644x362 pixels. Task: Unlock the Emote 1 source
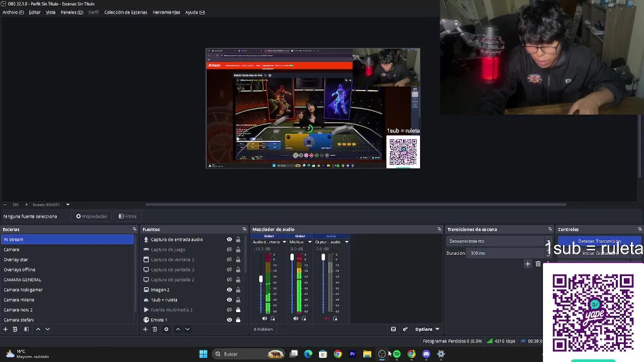pos(238,320)
